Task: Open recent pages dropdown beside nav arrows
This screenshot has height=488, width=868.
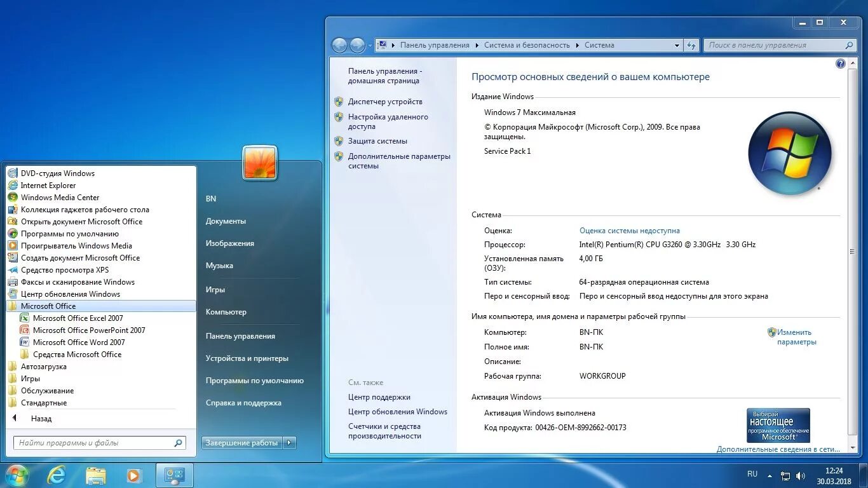Action: (x=370, y=46)
